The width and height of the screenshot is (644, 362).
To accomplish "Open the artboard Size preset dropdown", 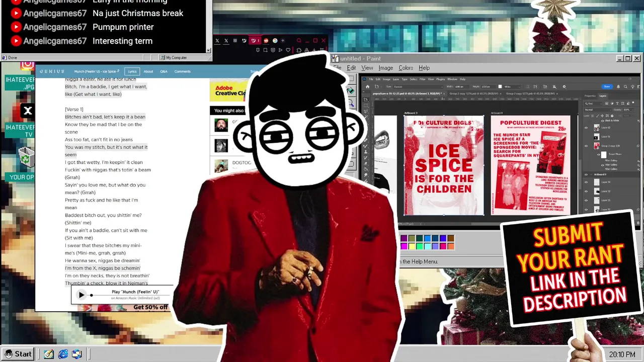I will click(419, 86).
